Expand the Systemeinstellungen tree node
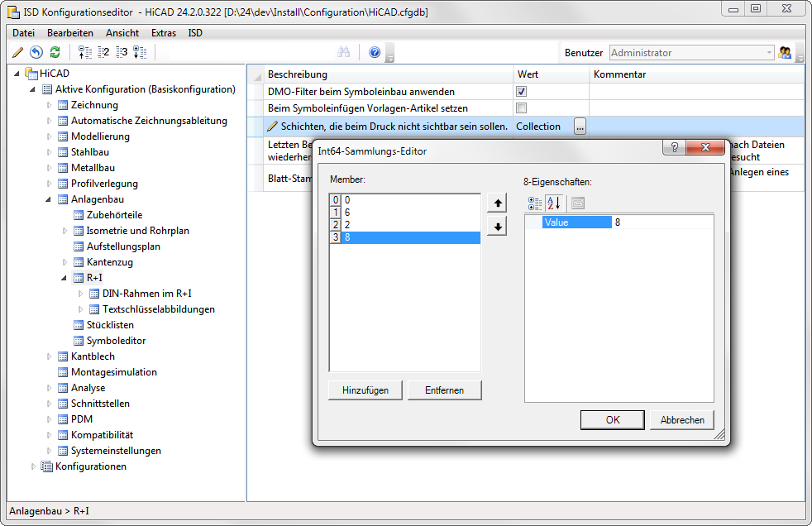This screenshot has height=526, width=812. [49, 451]
